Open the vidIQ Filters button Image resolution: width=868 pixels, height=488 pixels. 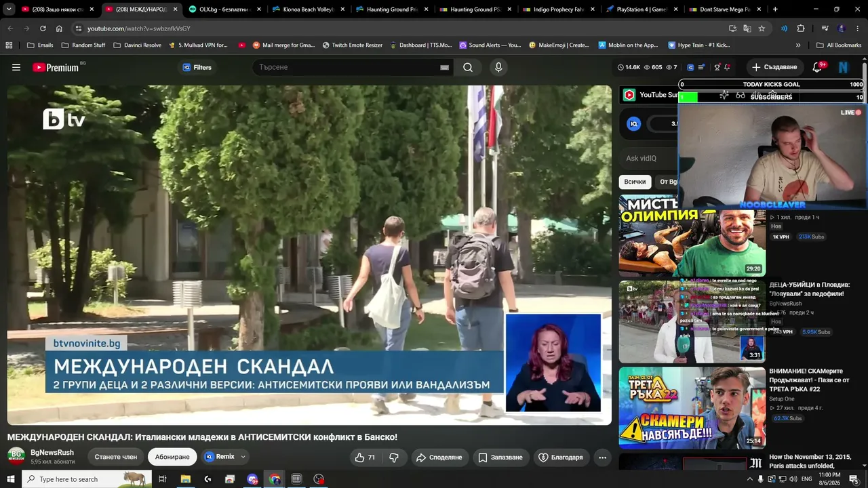[197, 68]
